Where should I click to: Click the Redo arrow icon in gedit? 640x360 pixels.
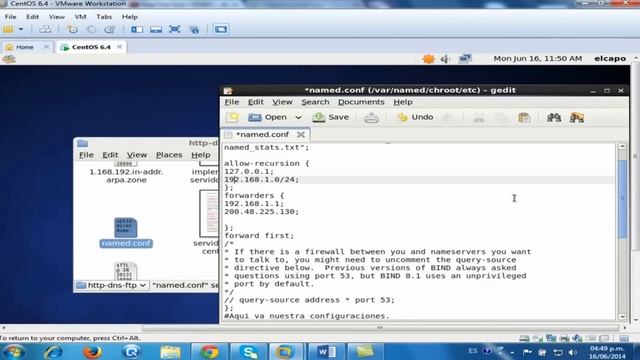click(448, 118)
